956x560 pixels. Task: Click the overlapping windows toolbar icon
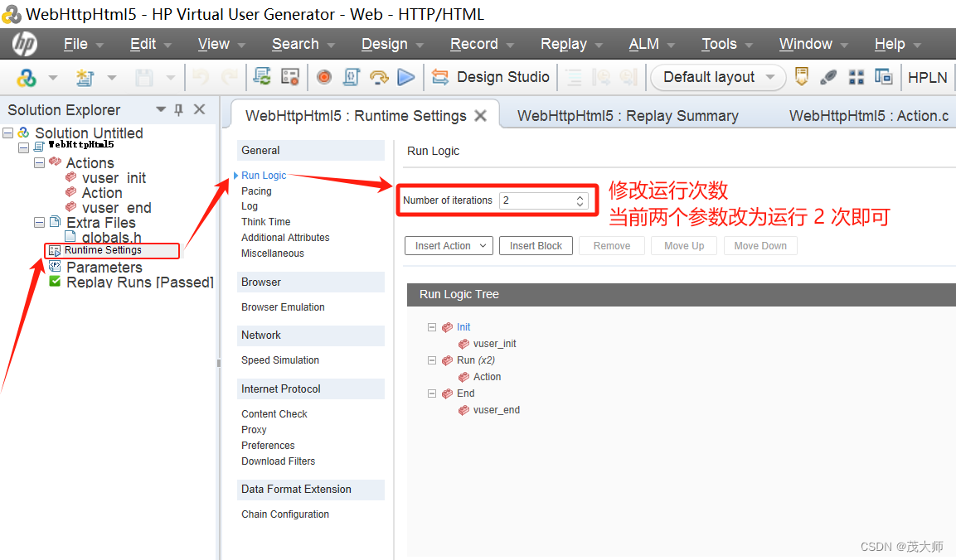point(883,77)
